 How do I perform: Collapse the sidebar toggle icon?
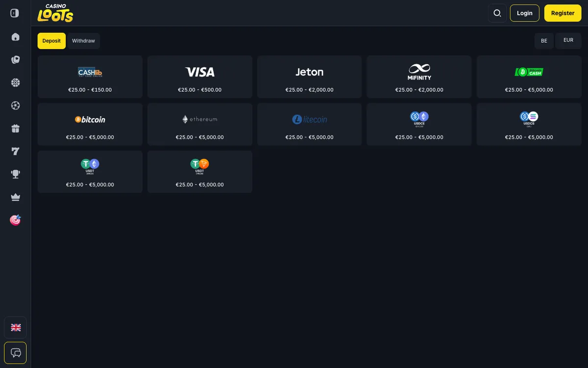tap(15, 13)
